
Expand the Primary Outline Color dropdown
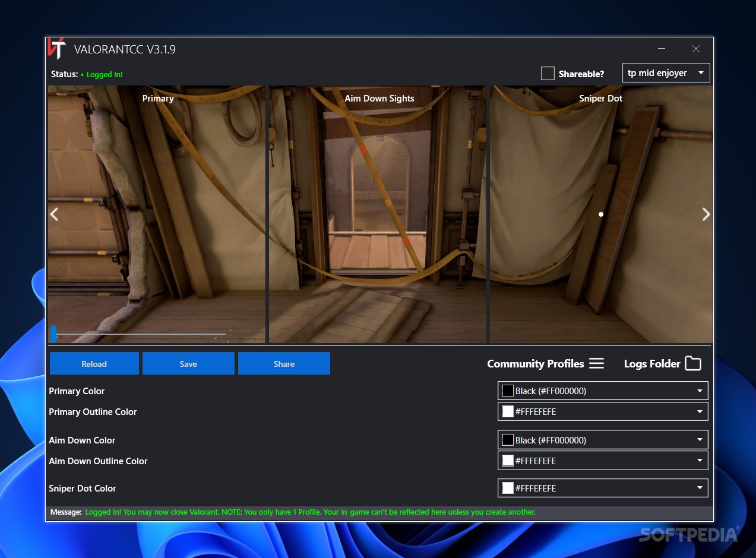click(x=603, y=411)
